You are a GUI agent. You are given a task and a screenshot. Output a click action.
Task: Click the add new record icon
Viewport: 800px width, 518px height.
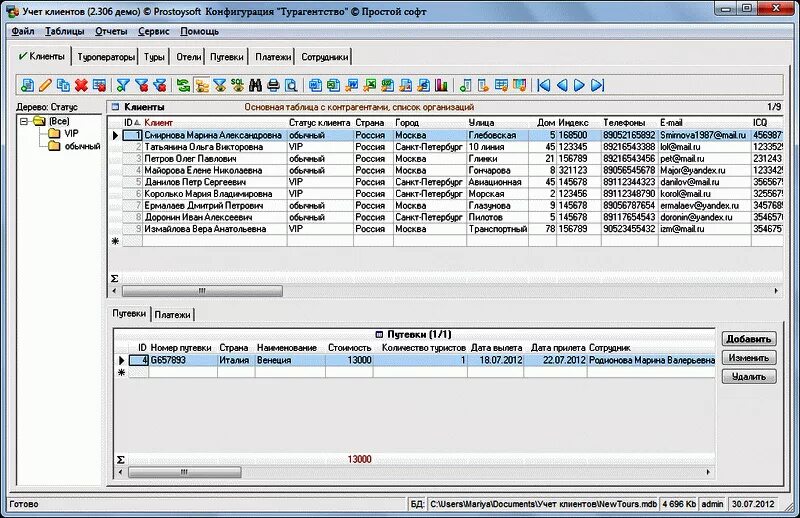pyautogui.click(x=28, y=85)
